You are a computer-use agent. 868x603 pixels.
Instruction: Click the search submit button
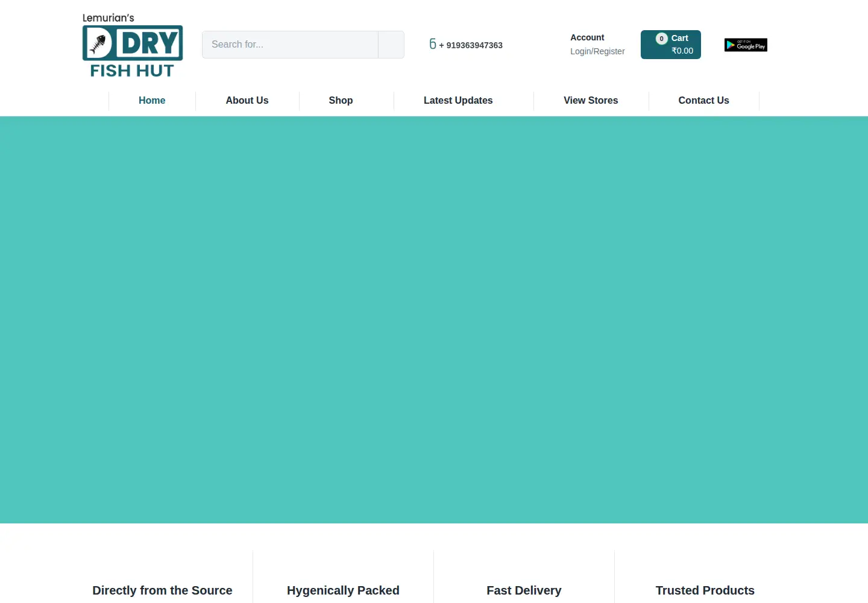pos(391,45)
